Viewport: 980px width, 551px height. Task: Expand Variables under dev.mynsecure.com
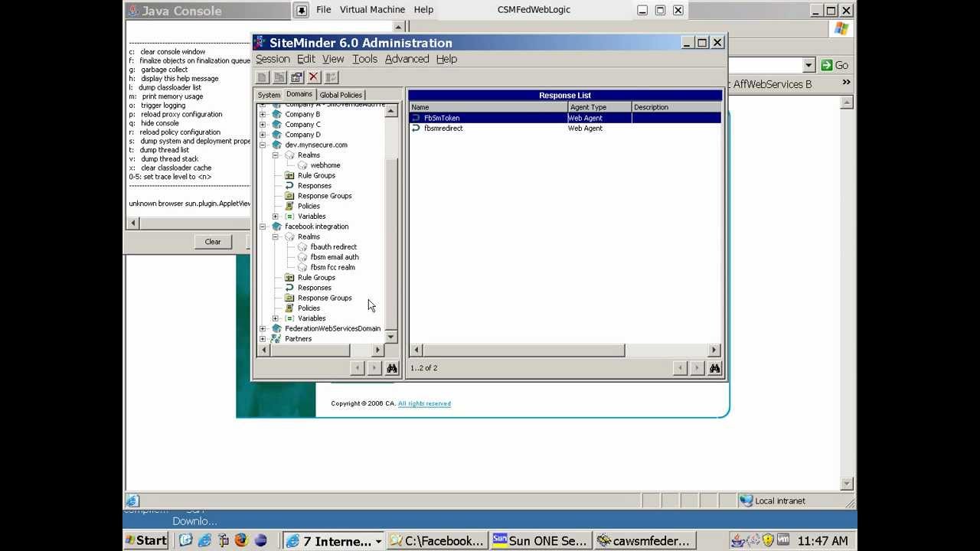(276, 217)
